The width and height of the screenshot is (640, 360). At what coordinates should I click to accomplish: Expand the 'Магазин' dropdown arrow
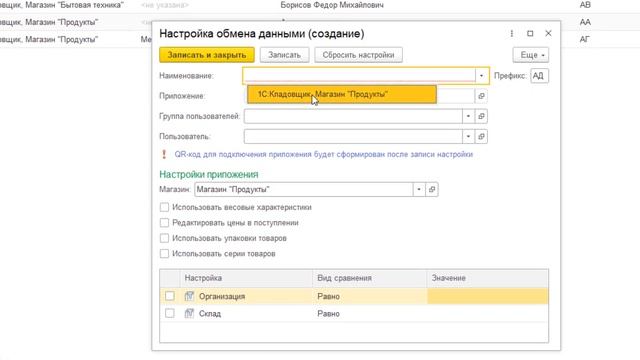[419, 189]
